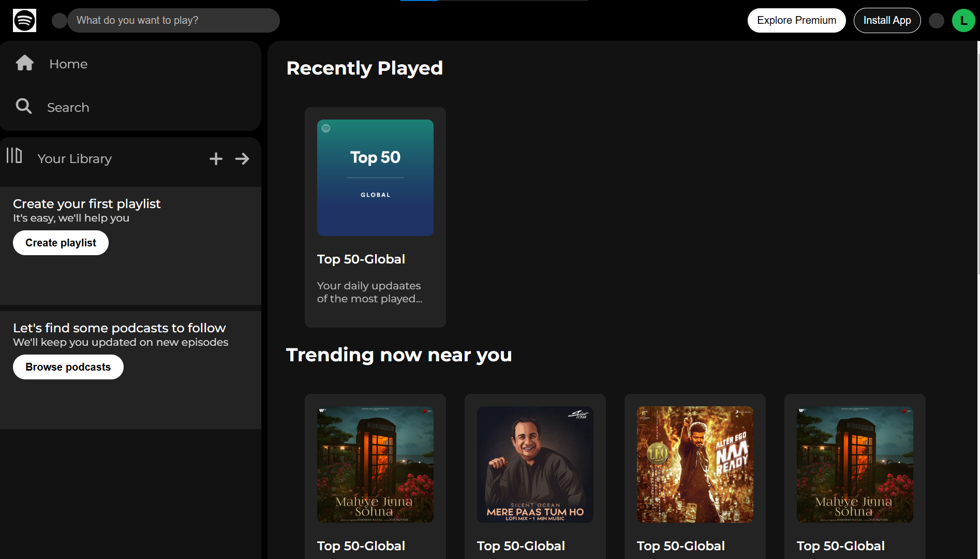This screenshot has height=559, width=980.
Task: Click the 'What do you want to play?' field
Action: coord(173,20)
